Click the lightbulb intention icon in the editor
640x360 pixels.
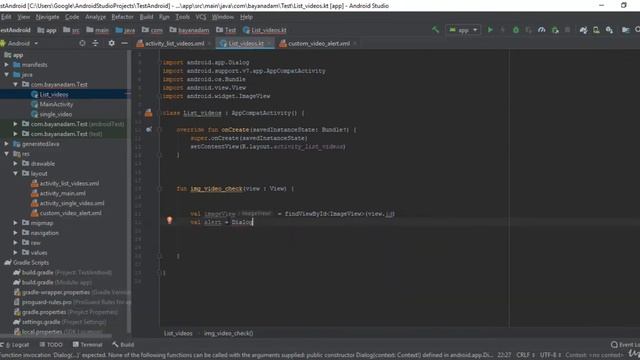(169, 220)
